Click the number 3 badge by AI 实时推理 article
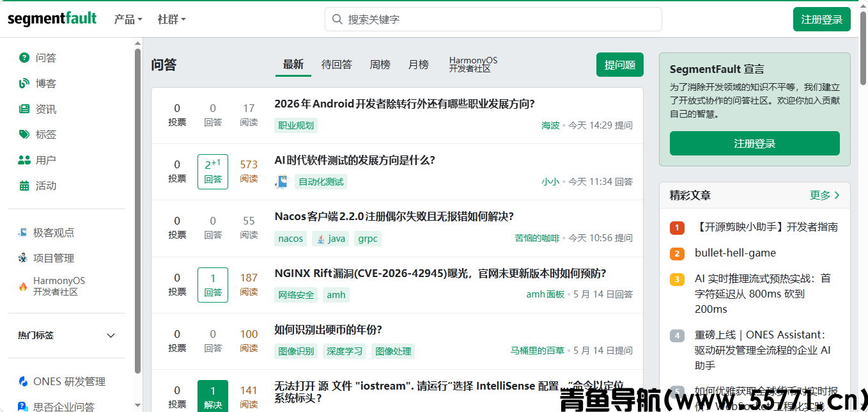This screenshot has width=868, height=412. [677, 279]
